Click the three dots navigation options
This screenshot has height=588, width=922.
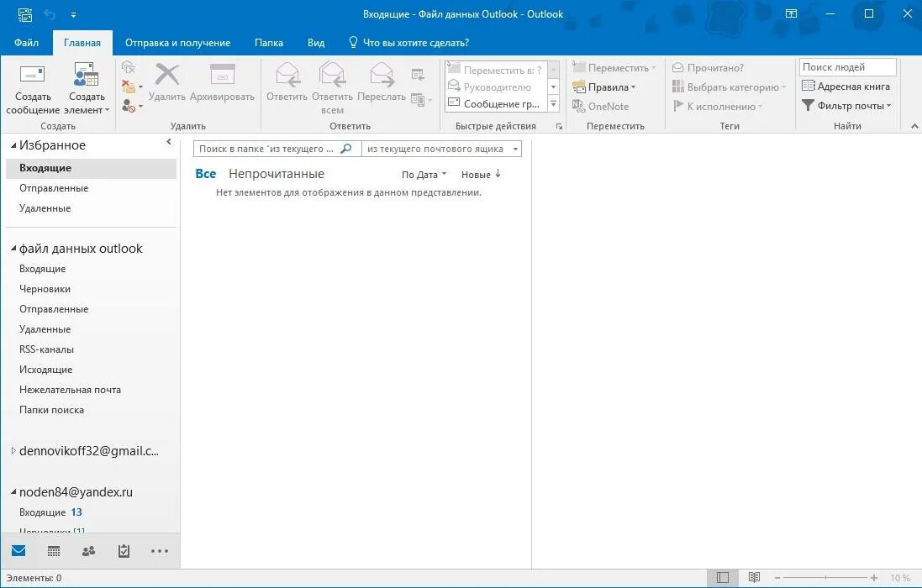[160, 551]
